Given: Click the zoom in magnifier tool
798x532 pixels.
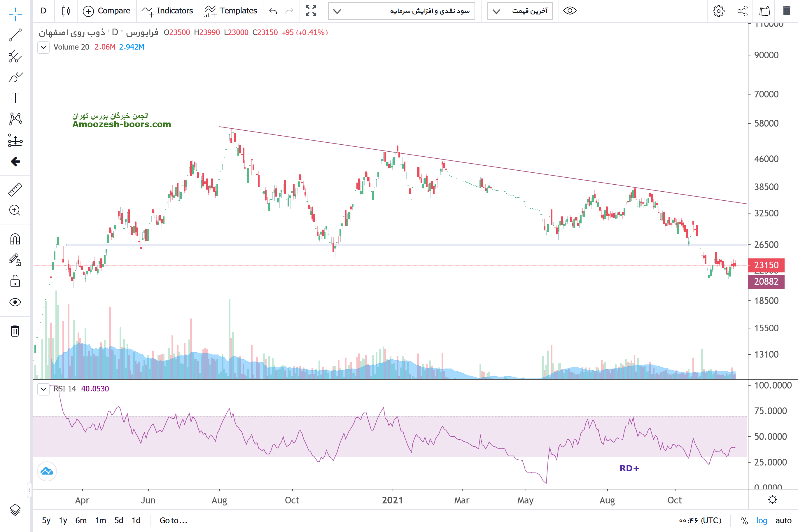Looking at the screenshot, I should click(x=15, y=210).
